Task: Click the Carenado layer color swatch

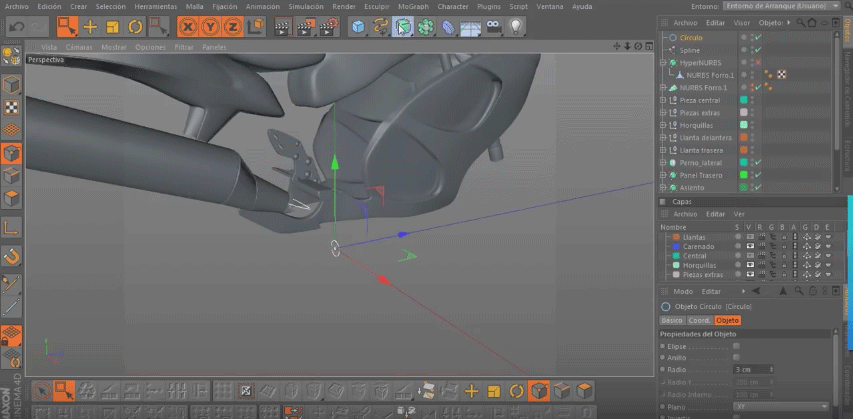Action: tap(676, 246)
